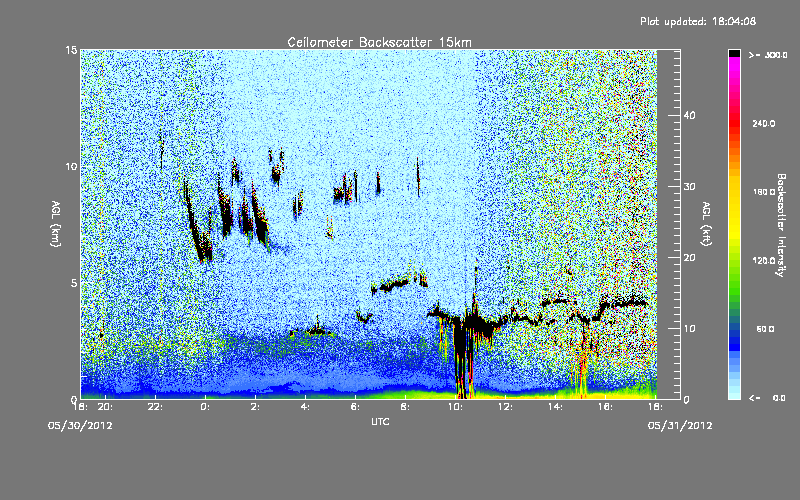Select the "AGL (kft)" axis label
This screenshot has width=800, height=500.
706,223
